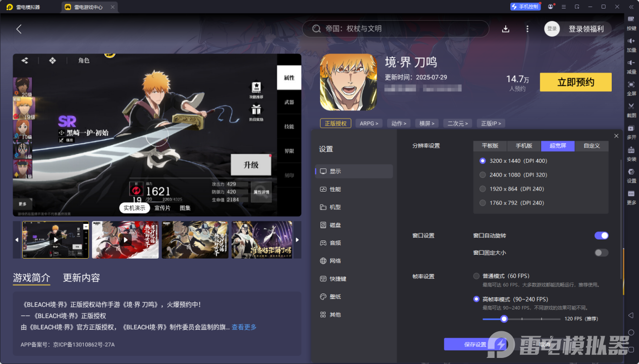Click 保存设置 save settings button
This screenshot has height=364, width=639.
click(475, 344)
